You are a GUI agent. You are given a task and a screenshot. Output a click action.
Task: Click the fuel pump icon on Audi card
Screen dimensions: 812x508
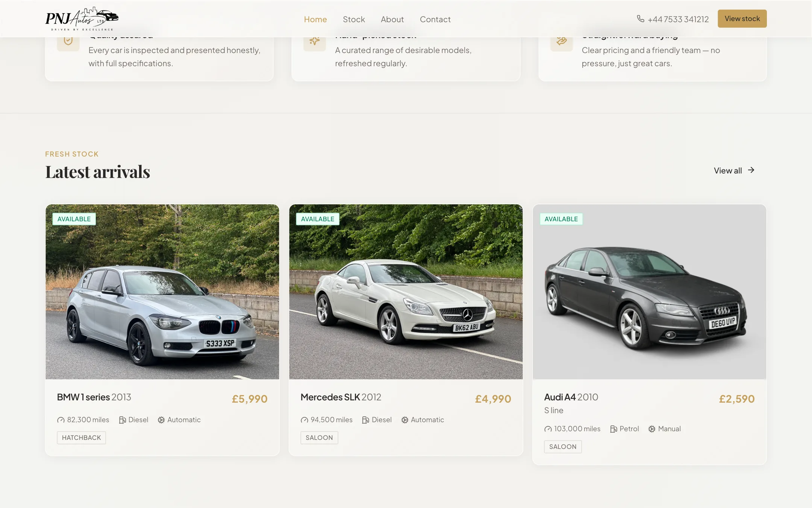614,429
